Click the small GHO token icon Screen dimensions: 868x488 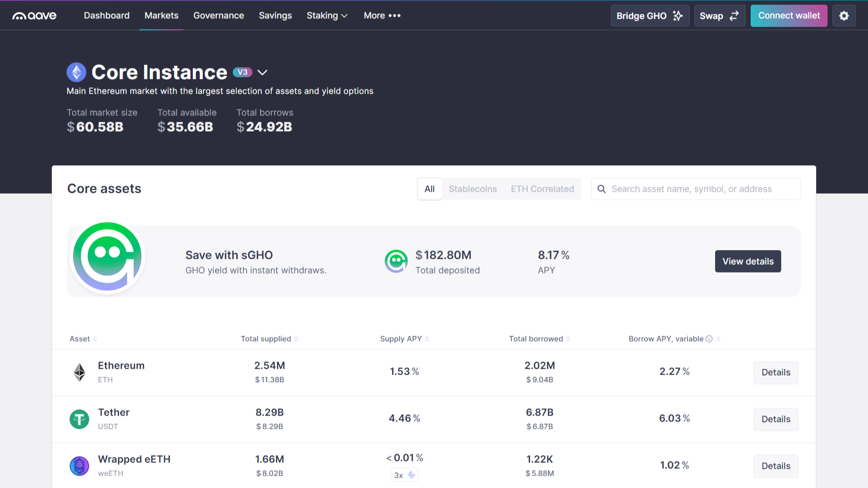[x=396, y=261]
